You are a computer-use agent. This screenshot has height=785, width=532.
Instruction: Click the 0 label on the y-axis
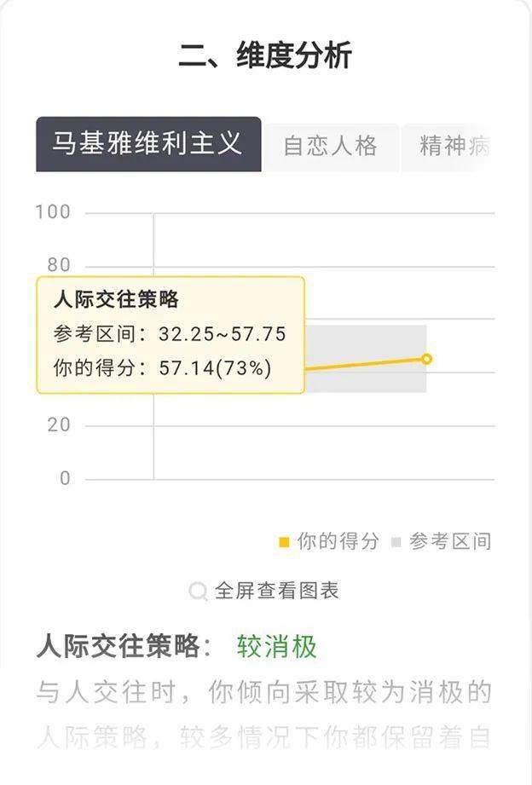pyautogui.click(x=64, y=478)
